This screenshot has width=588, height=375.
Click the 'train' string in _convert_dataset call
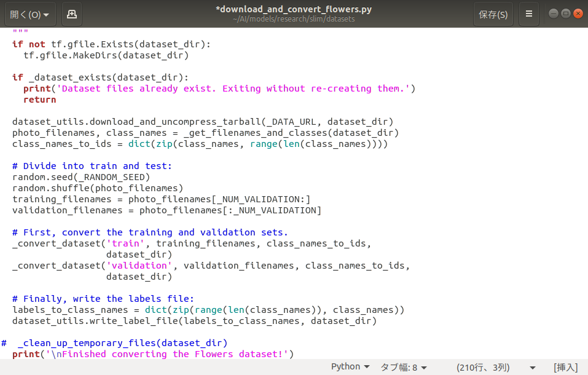click(125, 243)
